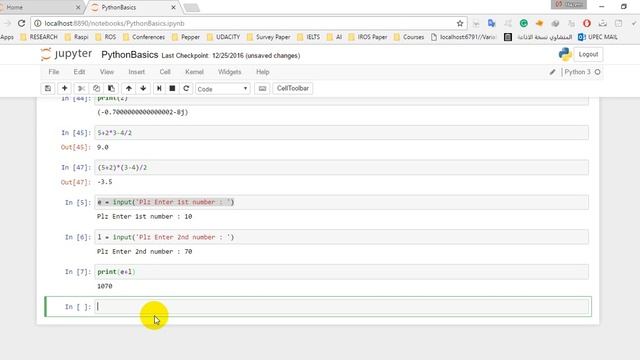Select cell with 'Plz Enter 2nd number' input
Viewport: 640px width, 360px height.
click(x=342, y=237)
